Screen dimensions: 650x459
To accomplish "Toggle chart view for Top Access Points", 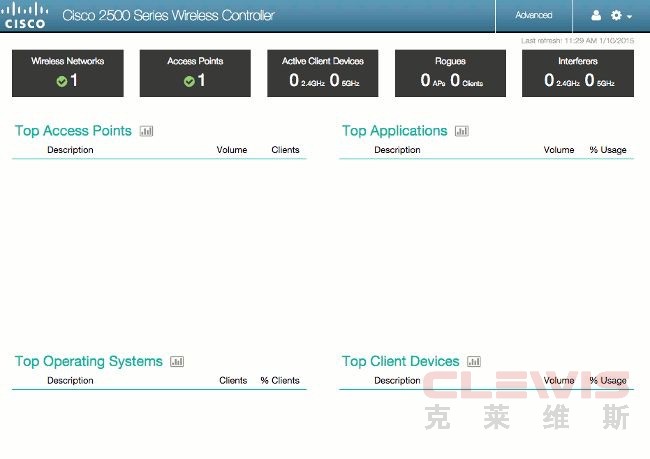I will 146,131.
